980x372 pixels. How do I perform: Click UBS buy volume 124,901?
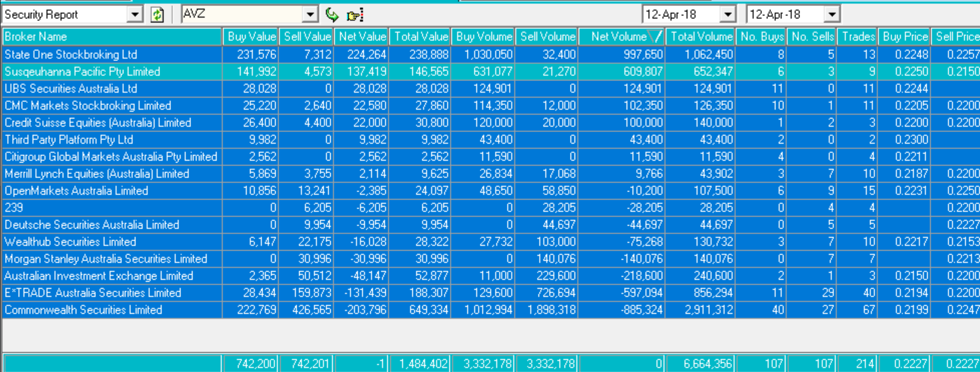[493, 88]
